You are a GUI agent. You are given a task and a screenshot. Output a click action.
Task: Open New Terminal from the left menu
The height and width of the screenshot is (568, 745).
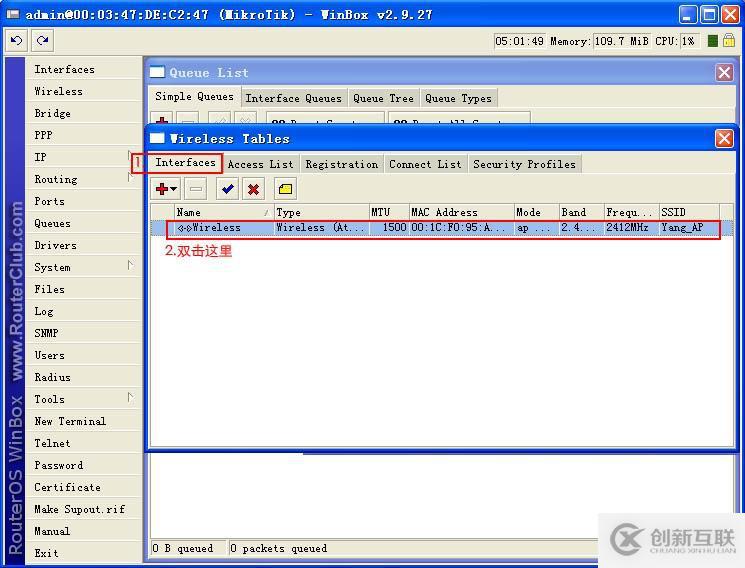coord(84,421)
